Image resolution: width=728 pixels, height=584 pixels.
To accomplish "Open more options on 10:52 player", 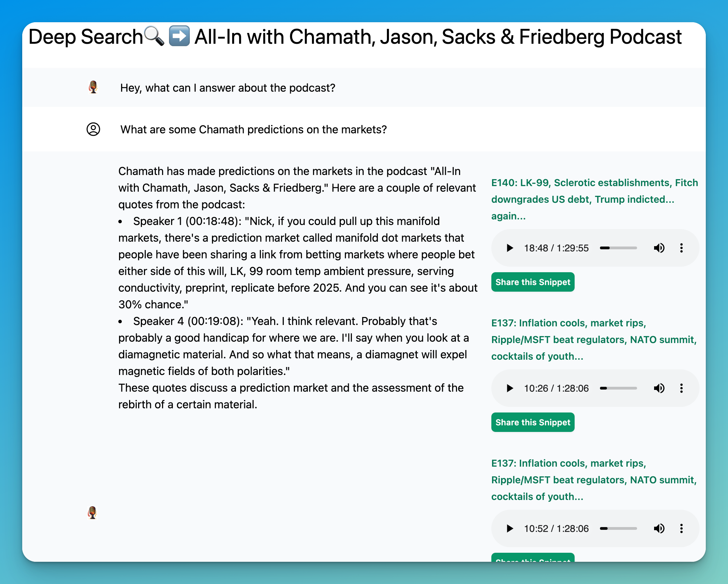I will pos(682,528).
